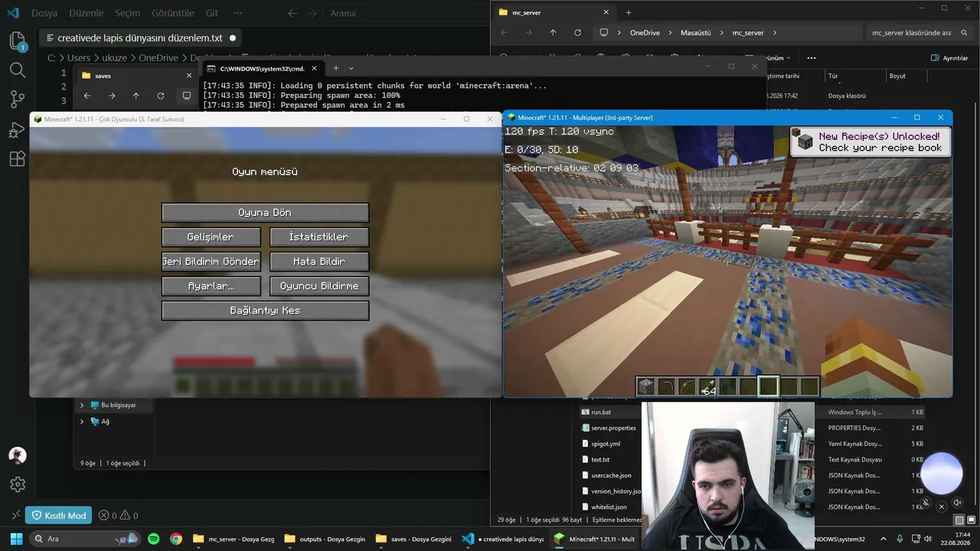Image resolution: width=980 pixels, height=551 pixels.
Task: Expand the chevron after mc_server in breadcrumb
Action: [775, 33]
